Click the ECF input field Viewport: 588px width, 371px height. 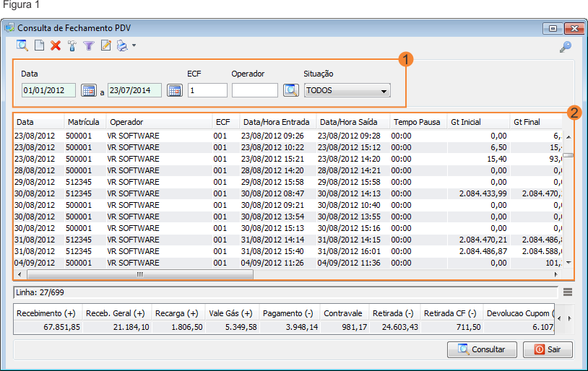click(x=207, y=90)
